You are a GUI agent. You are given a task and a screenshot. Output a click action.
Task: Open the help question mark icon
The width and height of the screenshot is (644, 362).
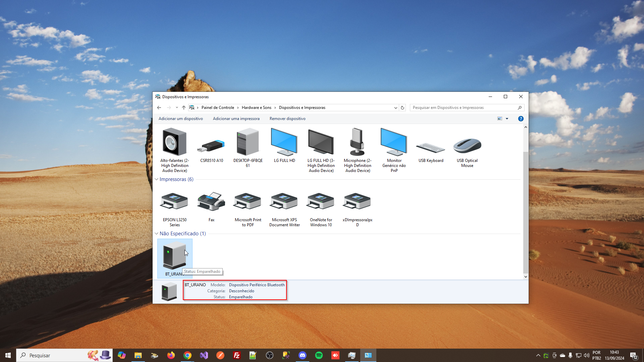521,119
